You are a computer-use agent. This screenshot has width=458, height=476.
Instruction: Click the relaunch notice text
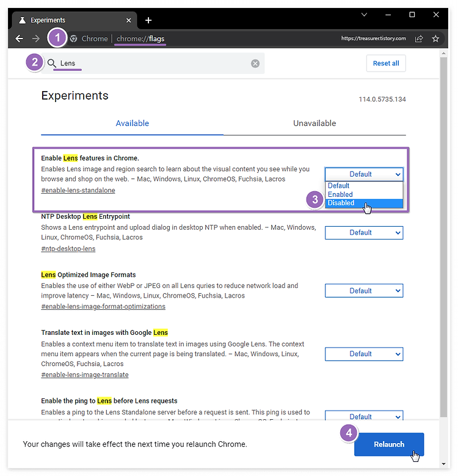point(135,444)
